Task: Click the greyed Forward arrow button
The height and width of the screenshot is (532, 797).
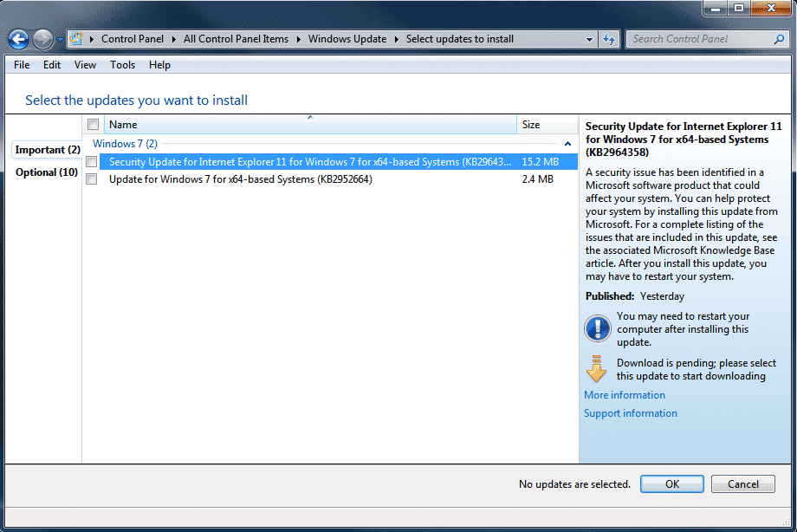Action: [43, 39]
